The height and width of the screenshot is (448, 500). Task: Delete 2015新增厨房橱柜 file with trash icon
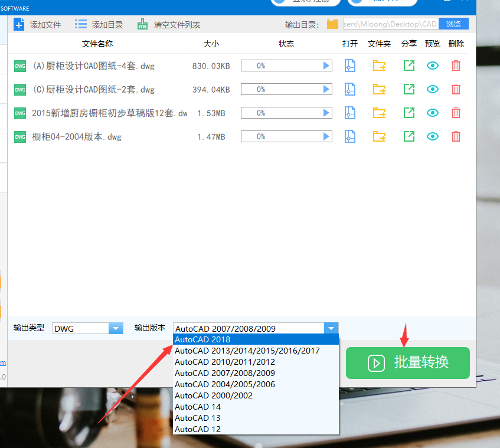[456, 113]
